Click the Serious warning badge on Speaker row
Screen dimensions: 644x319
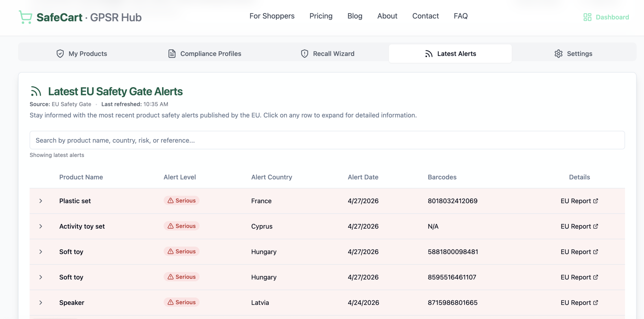(x=181, y=302)
